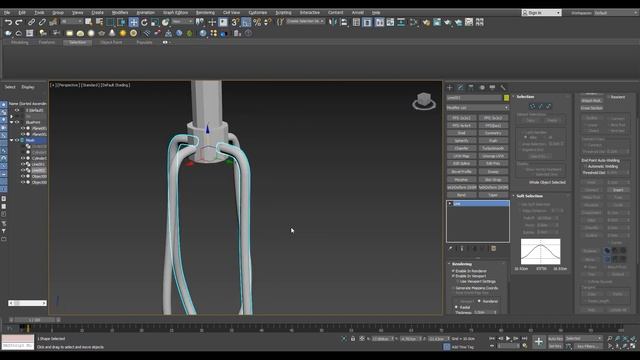The image size is (640, 360).
Task: Switch to the Object Paint ribbon tab
Action: 111,42
